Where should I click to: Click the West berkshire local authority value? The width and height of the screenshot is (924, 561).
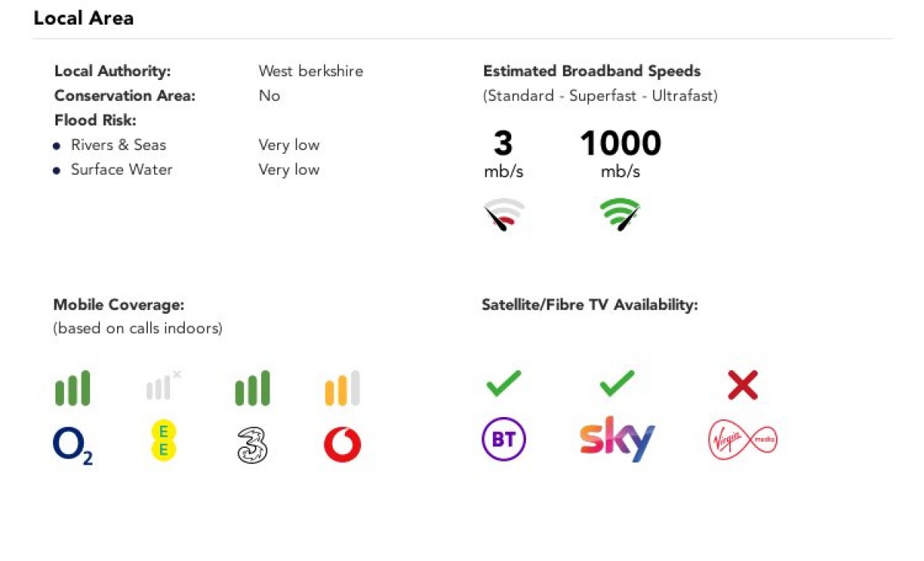click(x=311, y=71)
